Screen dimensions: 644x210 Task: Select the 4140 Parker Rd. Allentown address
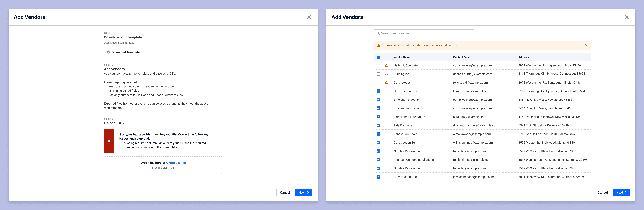click(550, 117)
